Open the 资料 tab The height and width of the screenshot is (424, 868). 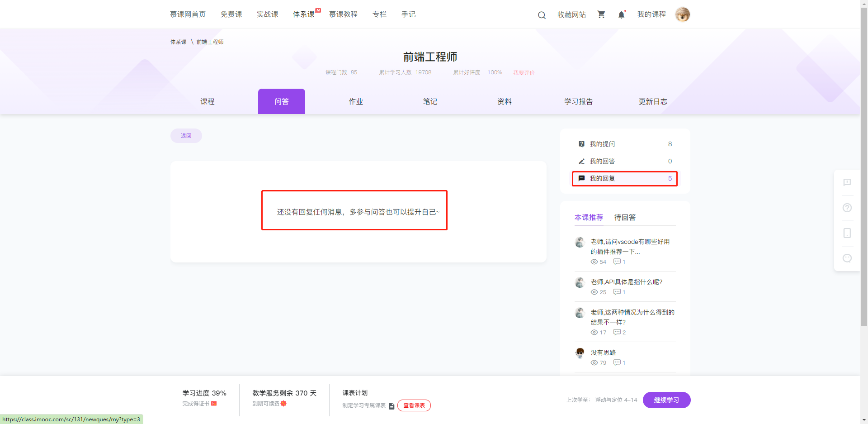(505, 101)
